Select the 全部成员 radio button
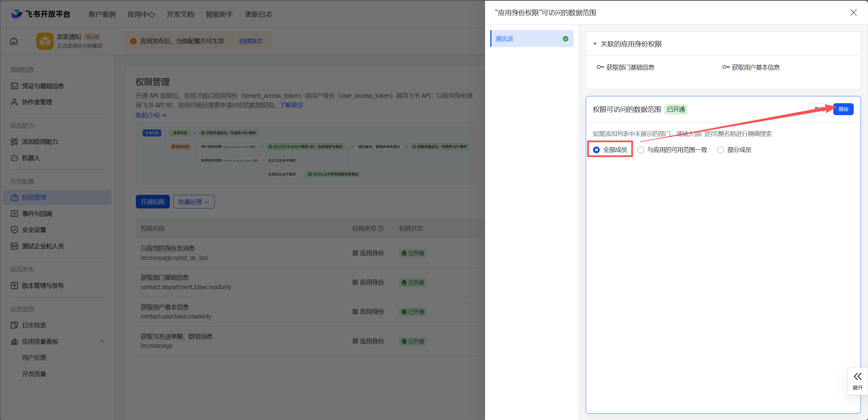 click(x=596, y=150)
